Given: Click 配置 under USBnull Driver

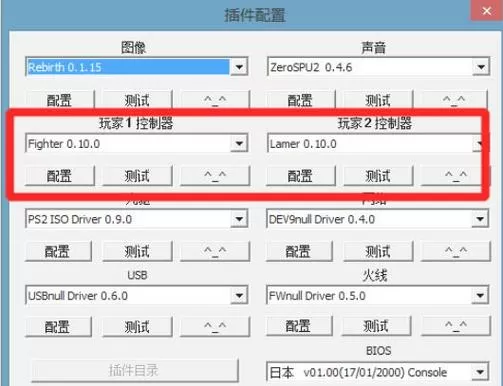Looking at the screenshot, I should pyautogui.click(x=58, y=327).
